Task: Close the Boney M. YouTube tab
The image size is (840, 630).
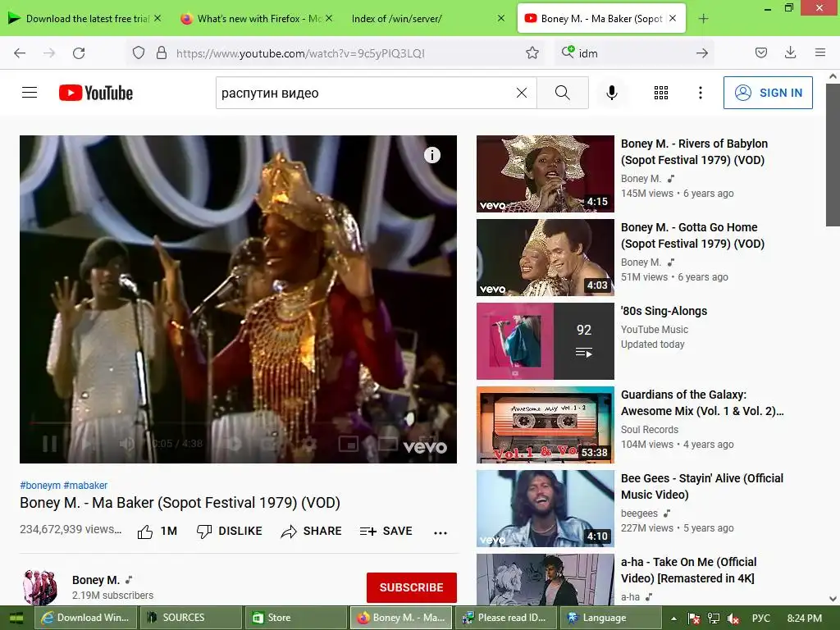Action: pyautogui.click(x=673, y=19)
